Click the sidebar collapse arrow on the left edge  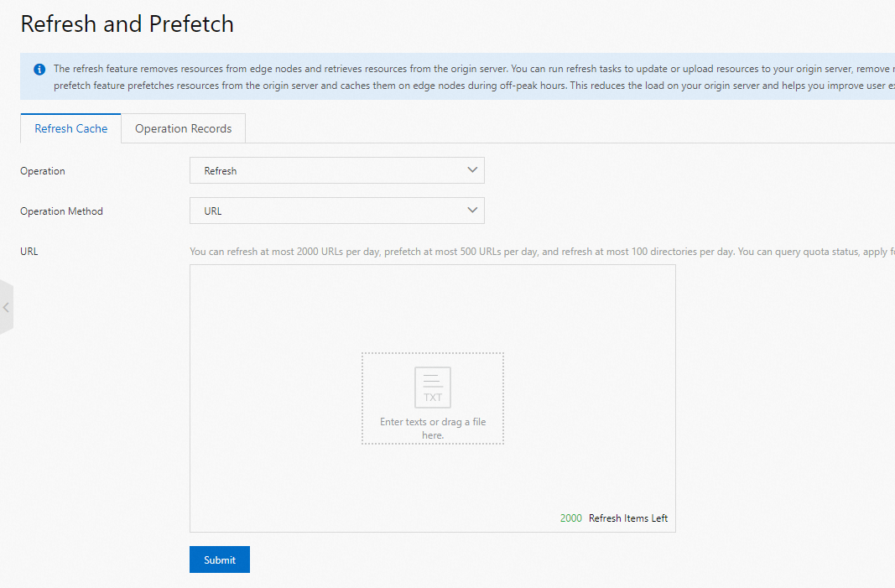(x=6, y=308)
